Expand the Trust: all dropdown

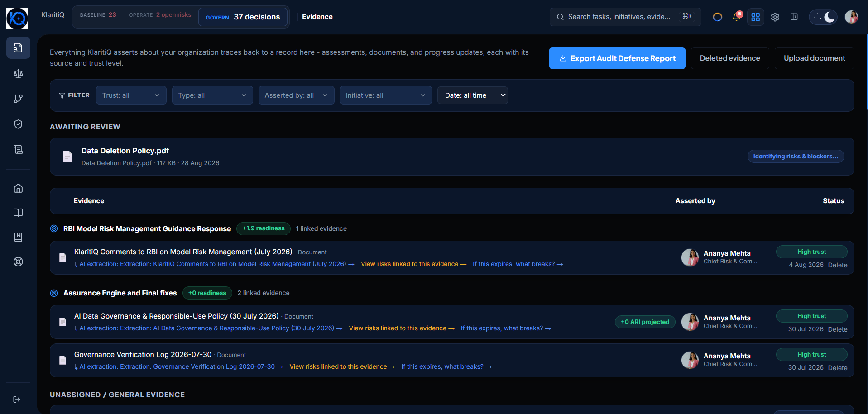[131, 95]
